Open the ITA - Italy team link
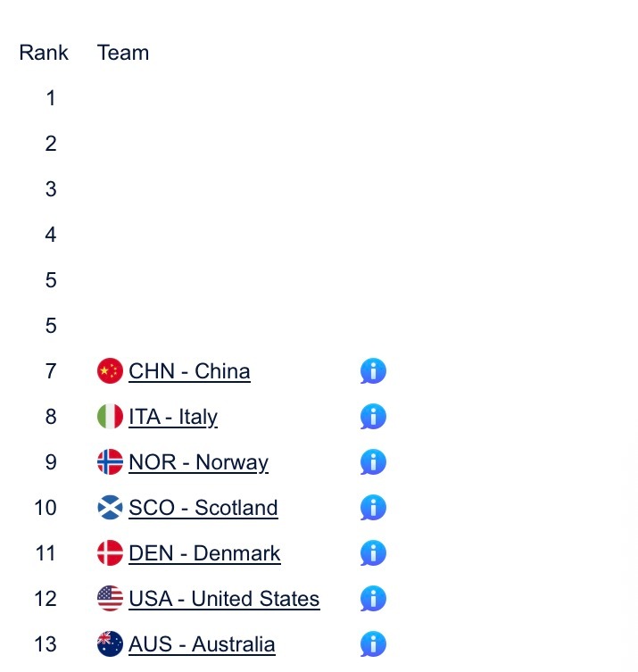Image resolution: width=638 pixels, height=672 pixels. click(173, 417)
